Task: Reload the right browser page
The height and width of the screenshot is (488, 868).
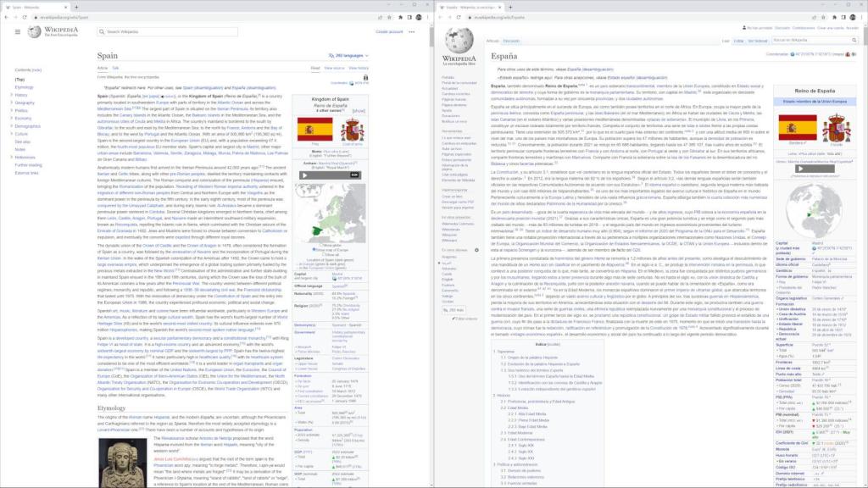Action: click(x=459, y=17)
